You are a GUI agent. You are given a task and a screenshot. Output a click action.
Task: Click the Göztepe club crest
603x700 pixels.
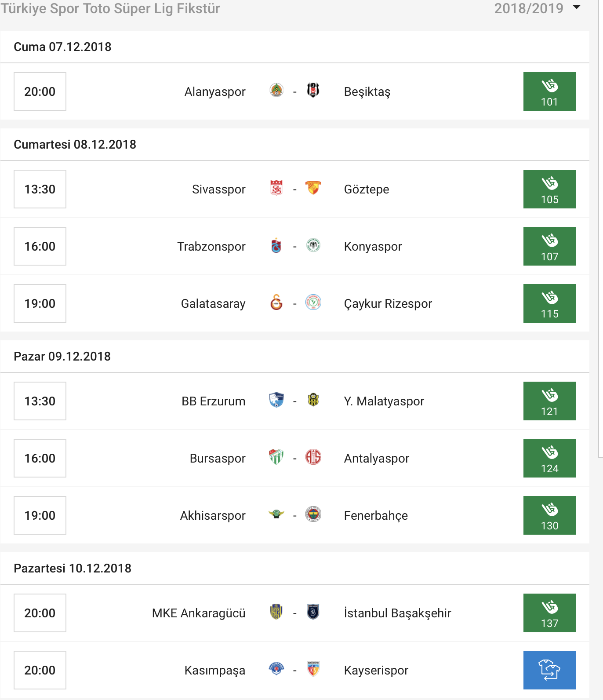click(313, 188)
